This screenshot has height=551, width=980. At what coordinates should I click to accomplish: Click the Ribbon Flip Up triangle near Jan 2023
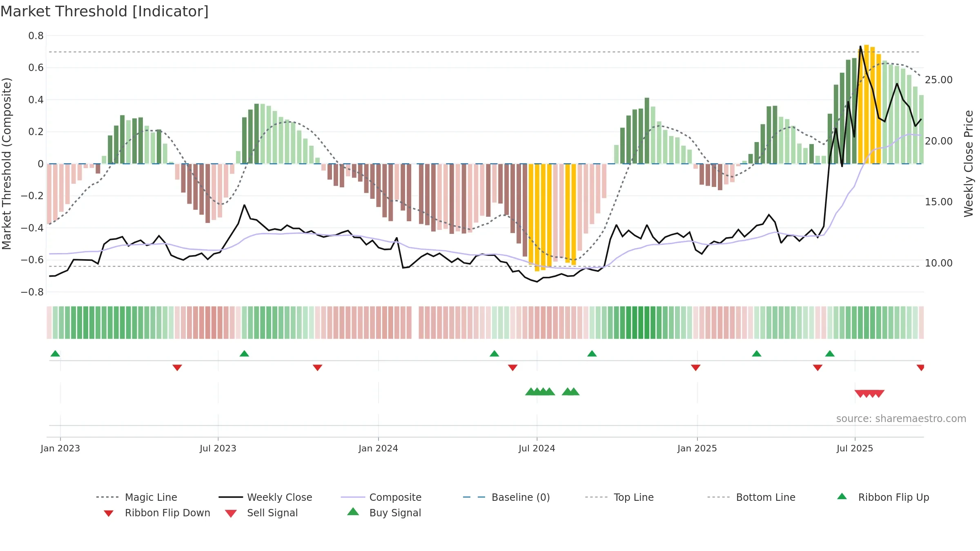(x=55, y=353)
